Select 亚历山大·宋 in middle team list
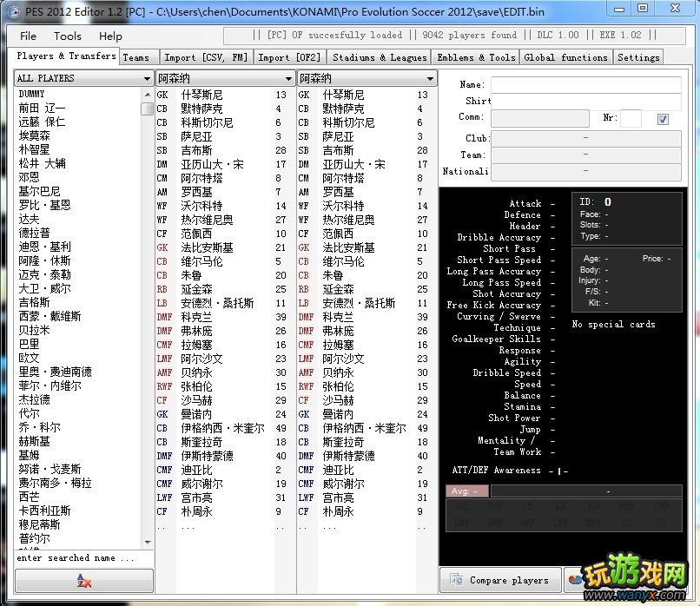 click(212, 164)
